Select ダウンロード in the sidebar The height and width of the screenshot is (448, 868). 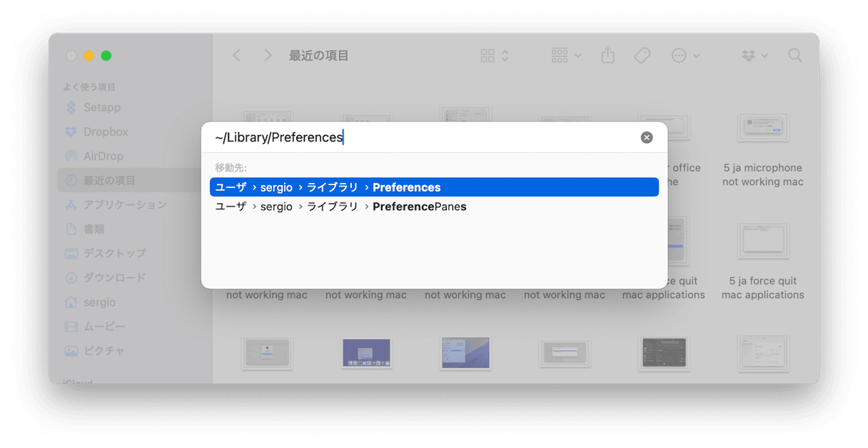pyautogui.click(x=114, y=277)
